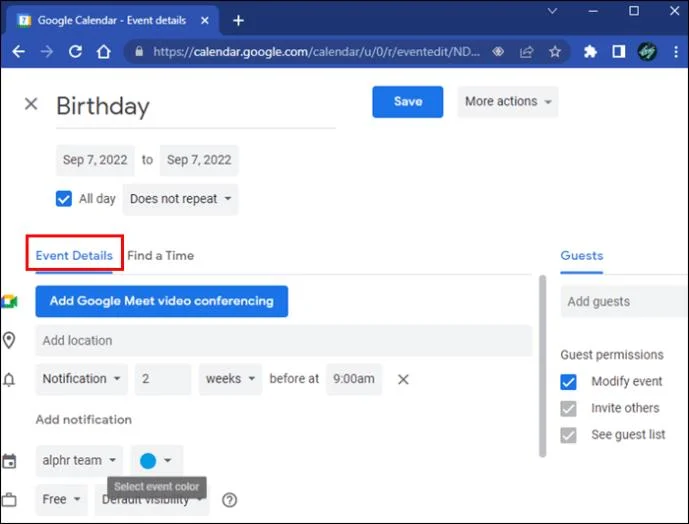
Task: Open a new browser tab
Action: tap(238, 20)
